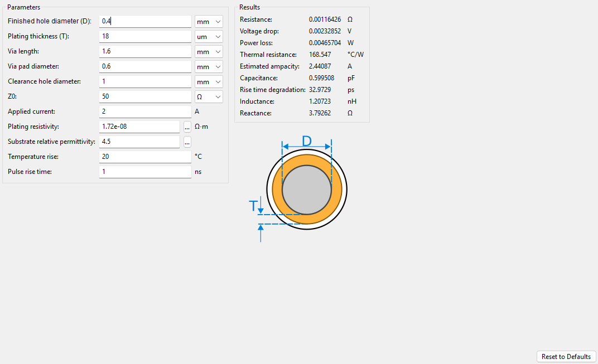Open the Finished hole diameter unit dropdown
The image size is (598, 364).
[209, 22]
